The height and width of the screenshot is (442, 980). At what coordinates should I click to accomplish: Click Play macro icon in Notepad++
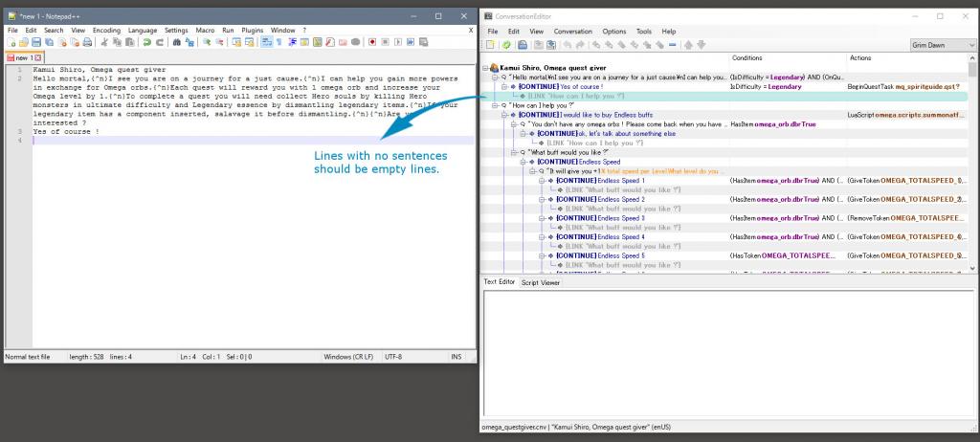coord(397,42)
